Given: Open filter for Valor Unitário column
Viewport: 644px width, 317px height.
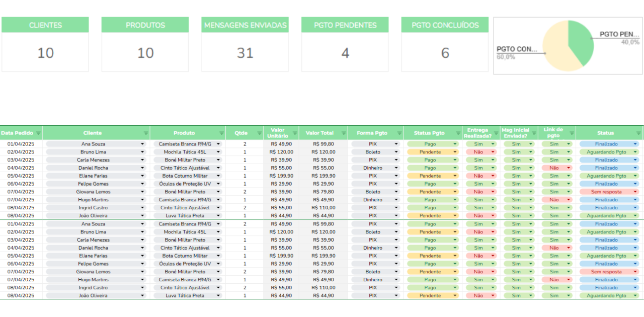Looking at the screenshot, I should (x=295, y=133).
